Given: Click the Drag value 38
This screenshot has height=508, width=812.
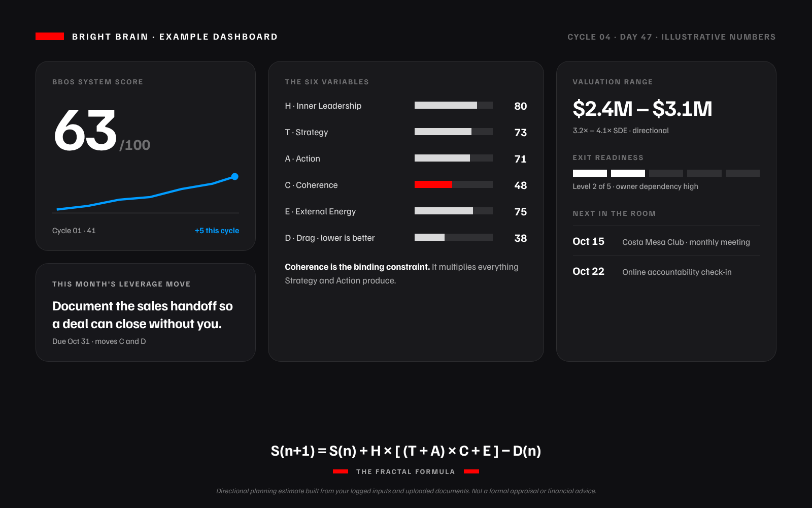Looking at the screenshot, I should 521,238.
